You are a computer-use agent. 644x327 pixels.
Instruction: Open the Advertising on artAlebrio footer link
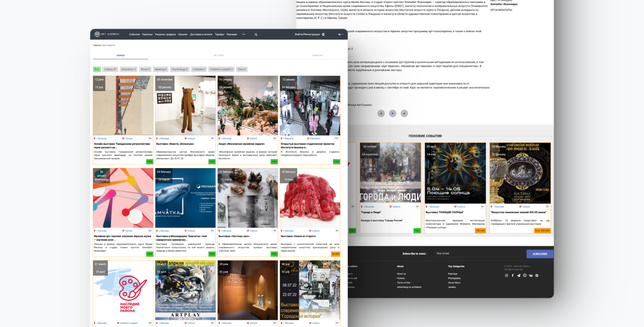[409, 287]
